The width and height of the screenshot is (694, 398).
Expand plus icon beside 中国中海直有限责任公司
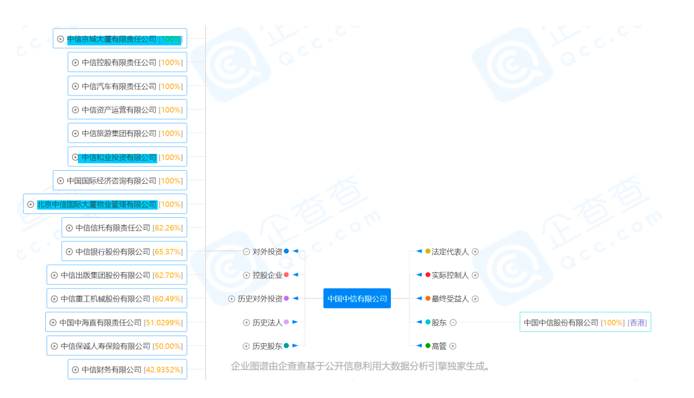tap(53, 322)
